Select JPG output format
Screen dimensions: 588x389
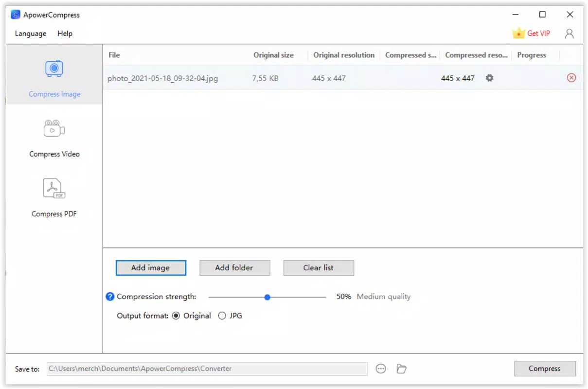pyautogui.click(x=230, y=316)
